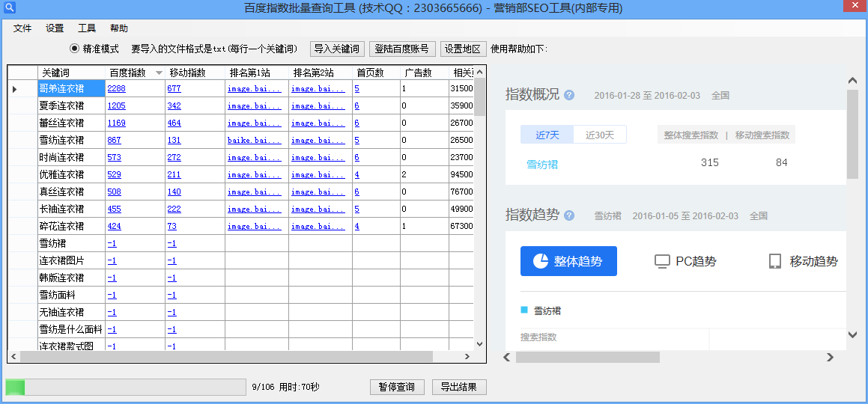Click the right panel's horizontal scrollbar thumb
The image size is (868, 404).
588,358
